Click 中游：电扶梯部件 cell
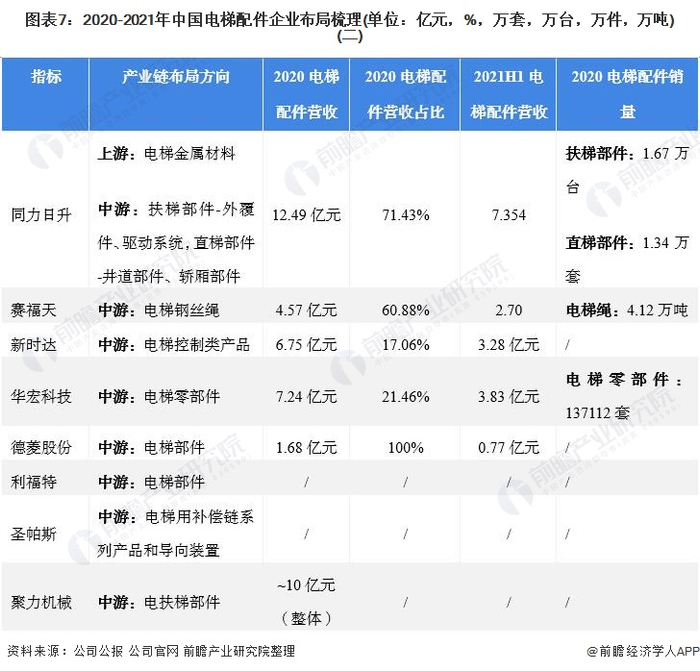Image resolution: width=700 pixels, height=671 pixels. click(x=159, y=603)
